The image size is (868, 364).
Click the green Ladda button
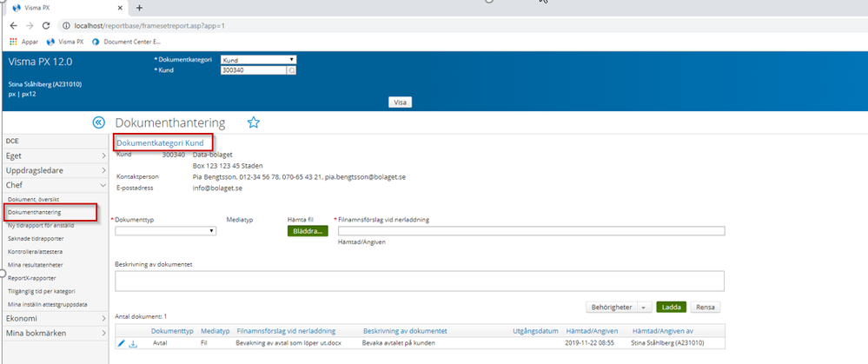click(x=671, y=307)
